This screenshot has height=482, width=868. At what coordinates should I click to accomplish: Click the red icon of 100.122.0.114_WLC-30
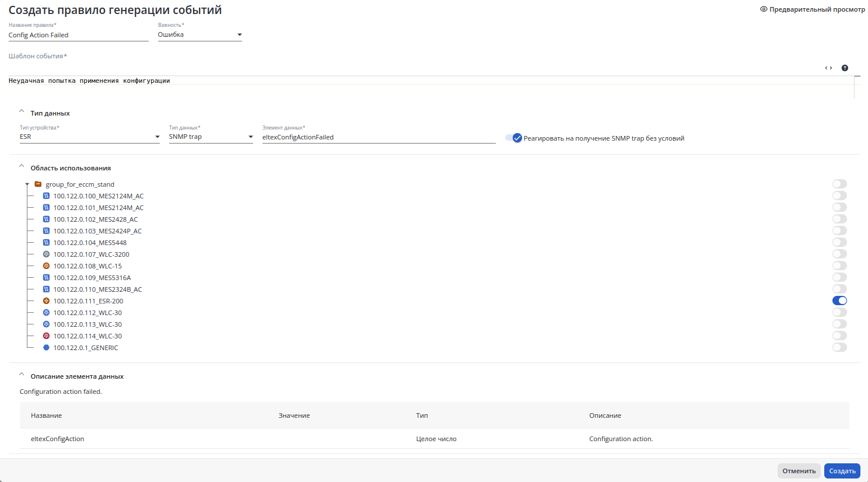46,336
